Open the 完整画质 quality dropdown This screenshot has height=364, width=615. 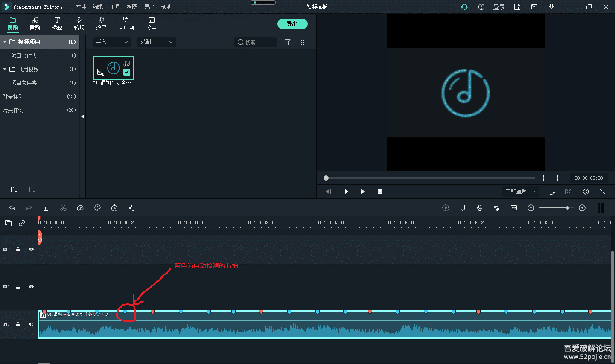point(521,192)
